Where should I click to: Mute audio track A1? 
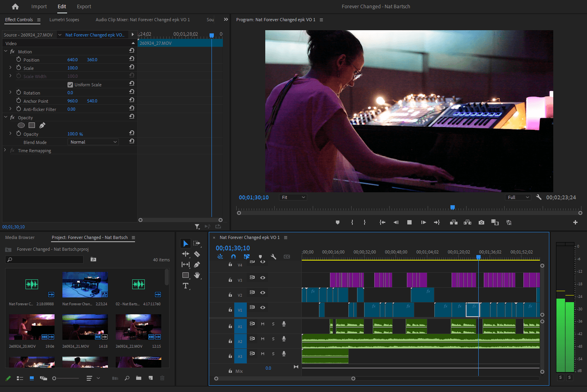pos(263,324)
